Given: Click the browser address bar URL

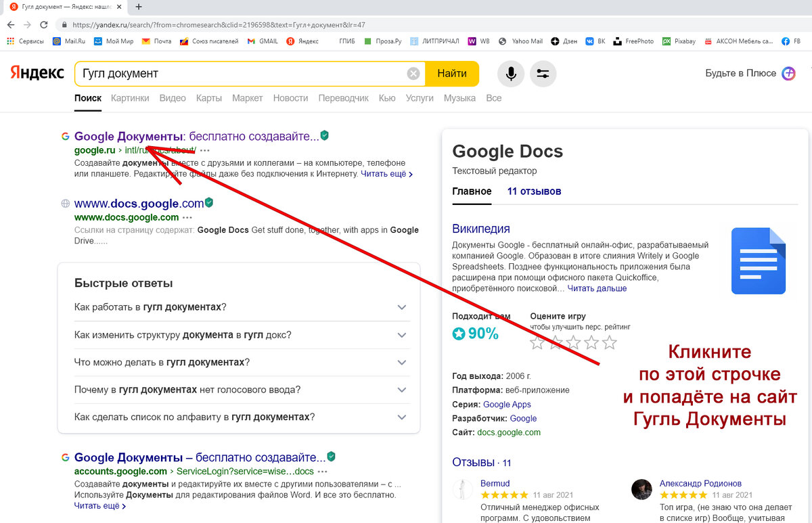Looking at the screenshot, I should pyautogui.click(x=219, y=24).
